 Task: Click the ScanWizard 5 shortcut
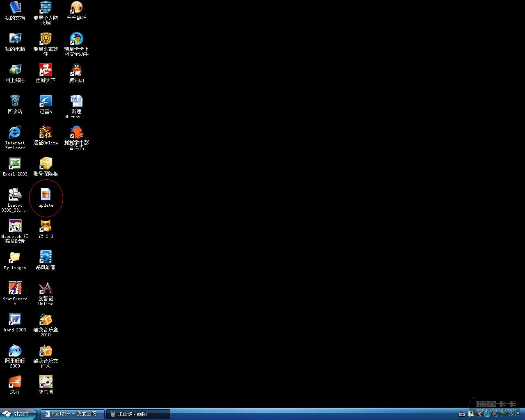click(15, 294)
